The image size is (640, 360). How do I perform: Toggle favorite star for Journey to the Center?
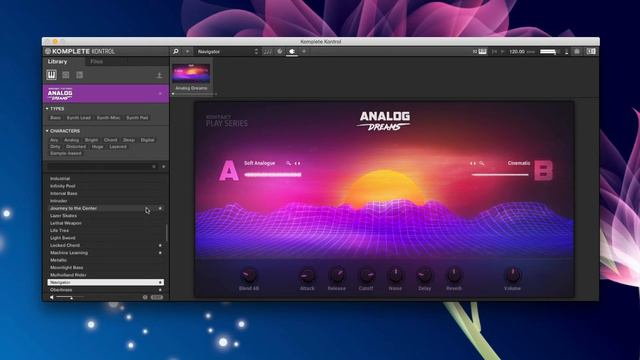[x=160, y=208]
